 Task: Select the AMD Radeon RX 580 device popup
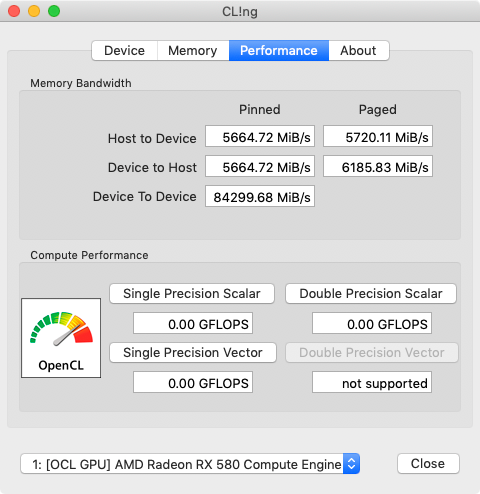(x=190, y=463)
